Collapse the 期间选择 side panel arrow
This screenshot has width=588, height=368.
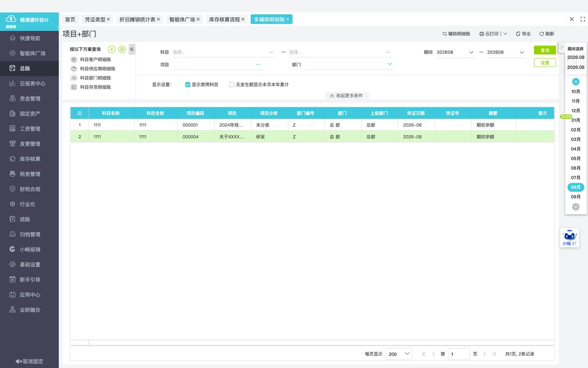coord(562,47)
